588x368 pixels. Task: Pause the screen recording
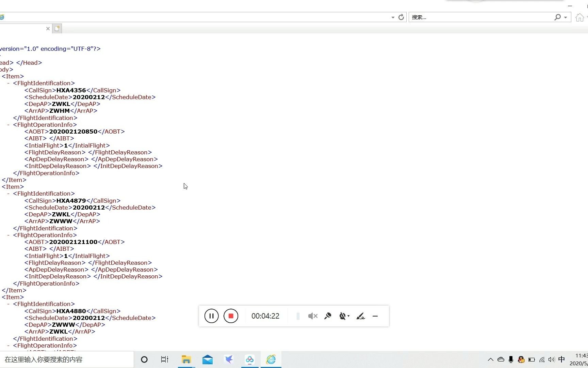click(x=211, y=316)
